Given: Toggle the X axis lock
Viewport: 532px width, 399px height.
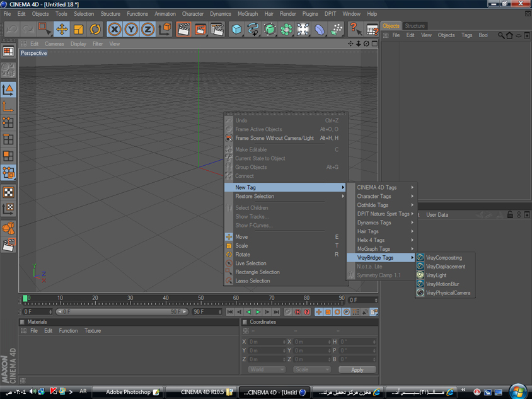Looking at the screenshot, I should coord(115,29).
